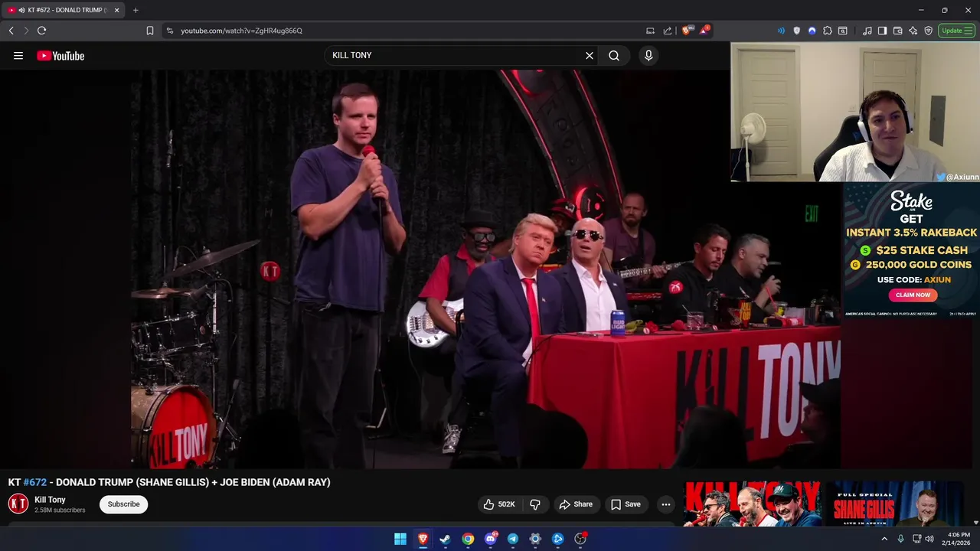Go forward in browser history
The image size is (980, 551).
point(26,31)
